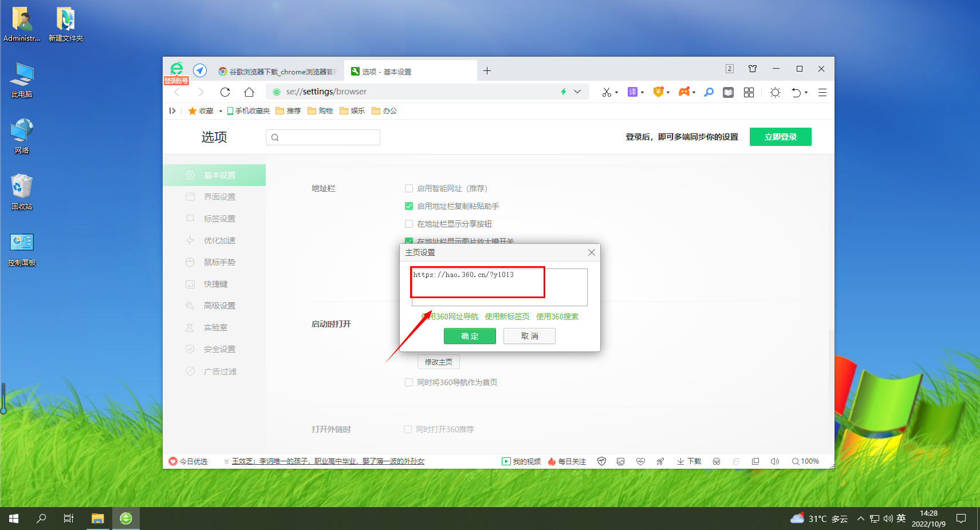Image resolution: width=980 pixels, height=530 pixels.
Task: Click the tab count box icon
Action: click(730, 69)
